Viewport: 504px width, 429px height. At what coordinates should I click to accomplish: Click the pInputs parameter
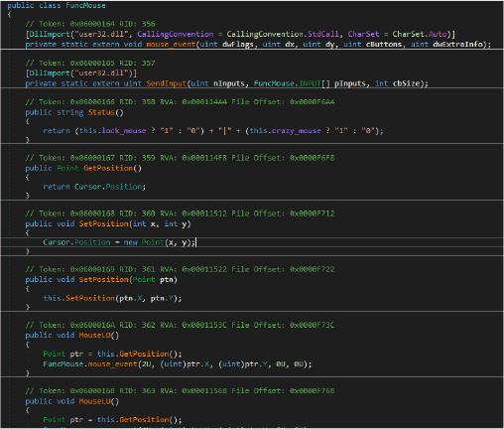pyautogui.click(x=350, y=83)
